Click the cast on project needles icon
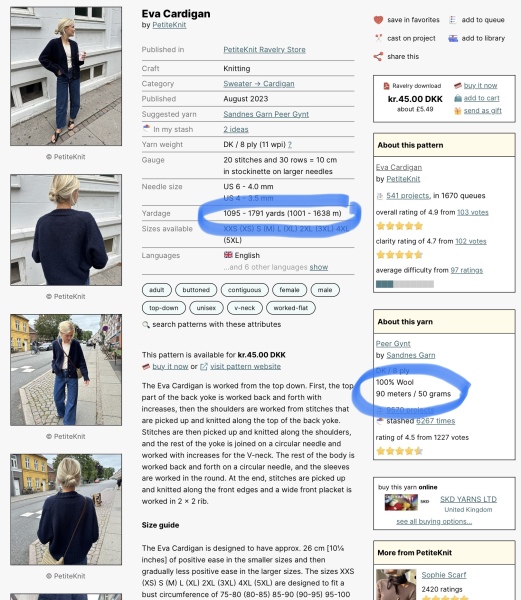The width and height of the screenshot is (521, 600). point(378,38)
